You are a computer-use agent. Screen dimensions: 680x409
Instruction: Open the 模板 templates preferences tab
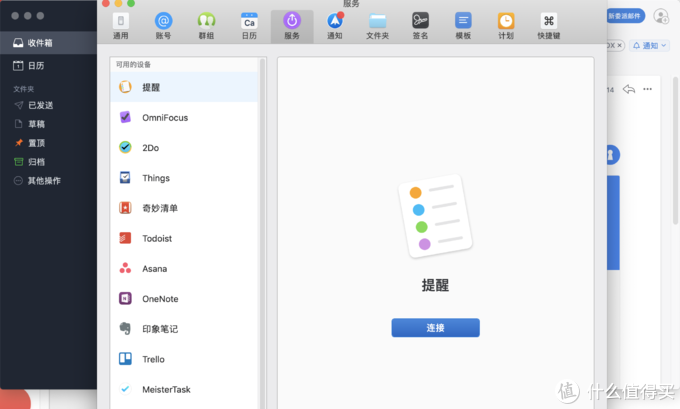[x=463, y=26]
